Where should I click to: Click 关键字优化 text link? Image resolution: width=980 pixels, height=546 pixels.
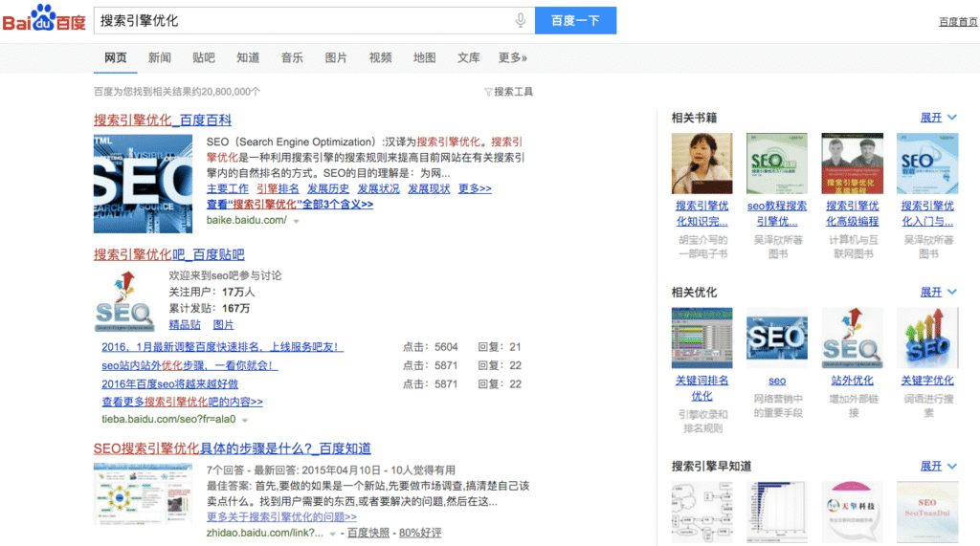pyautogui.click(x=927, y=380)
